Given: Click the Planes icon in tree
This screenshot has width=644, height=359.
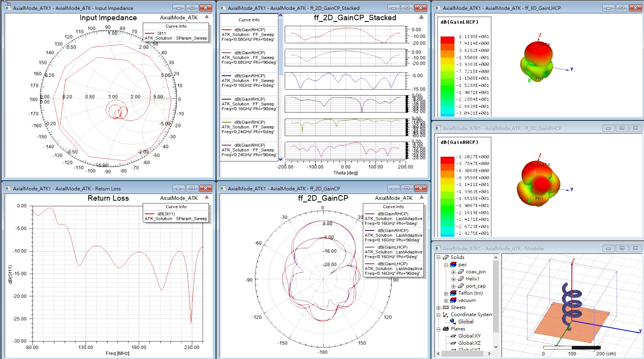Looking at the screenshot, I should click(x=446, y=329).
